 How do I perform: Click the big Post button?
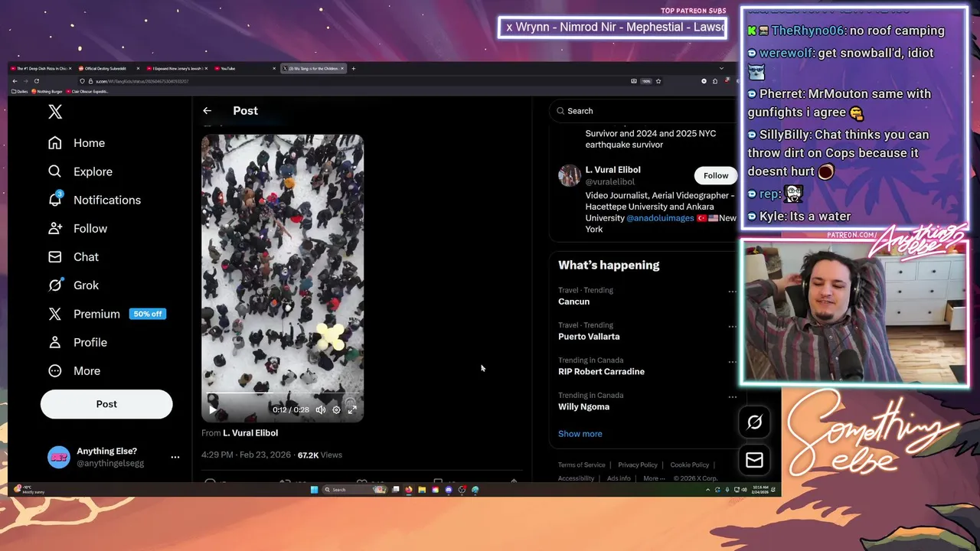tap(106, 404)
